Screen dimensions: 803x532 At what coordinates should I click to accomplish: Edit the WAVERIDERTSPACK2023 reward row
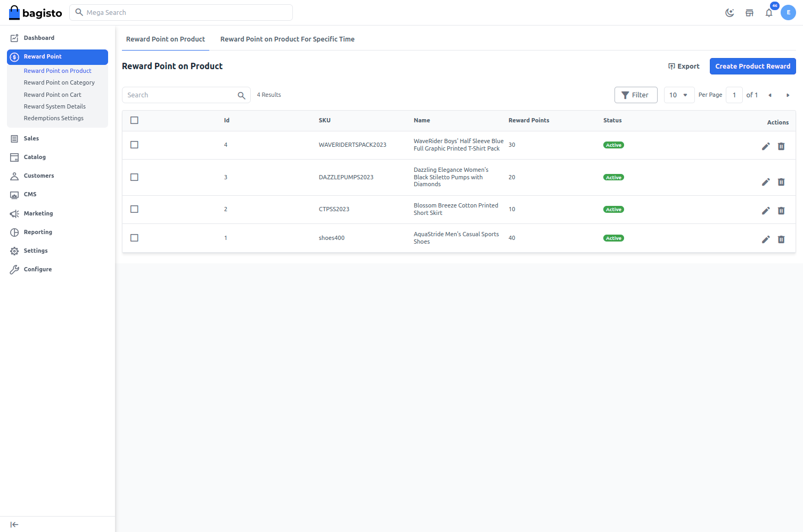click(x=766, y=146)
